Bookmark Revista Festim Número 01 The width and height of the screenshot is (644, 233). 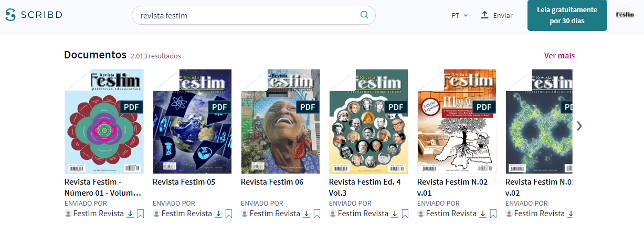140,214
